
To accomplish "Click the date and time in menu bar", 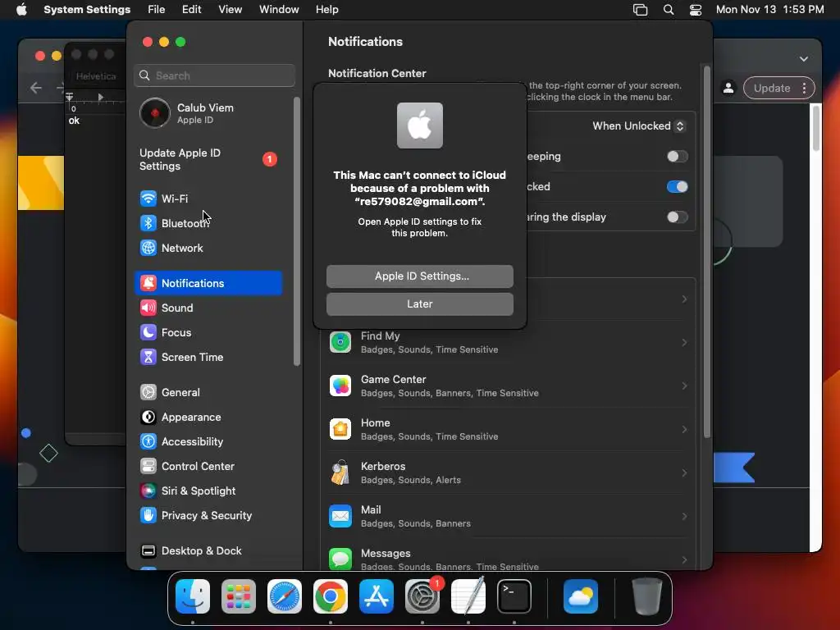I will (769, 10).
